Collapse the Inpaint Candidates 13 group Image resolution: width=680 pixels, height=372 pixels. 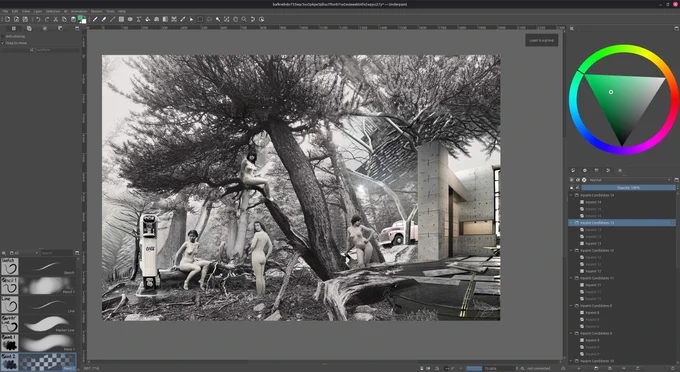click(571, 222)
